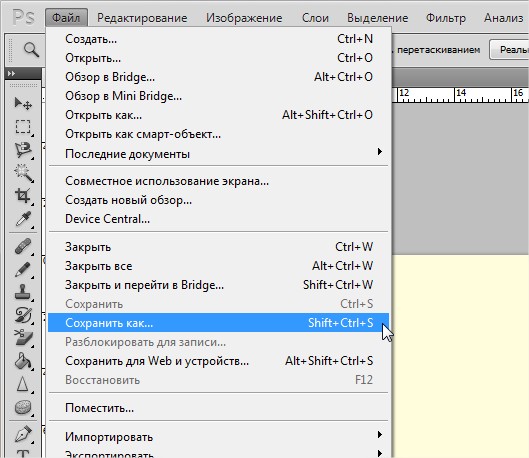Viewport: 529px width, 458px height.
Task: Select the Crop tool
Action: [x=23, y=196]
